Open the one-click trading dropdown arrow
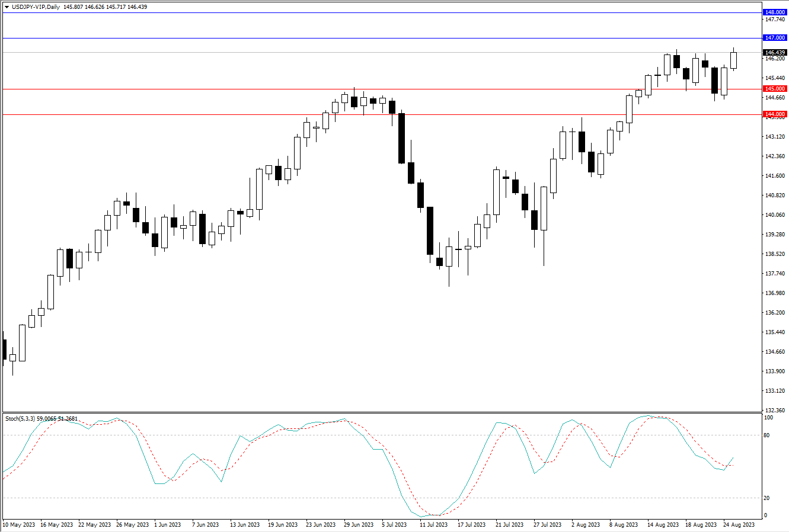789x532 pixels. click(7, 7)
